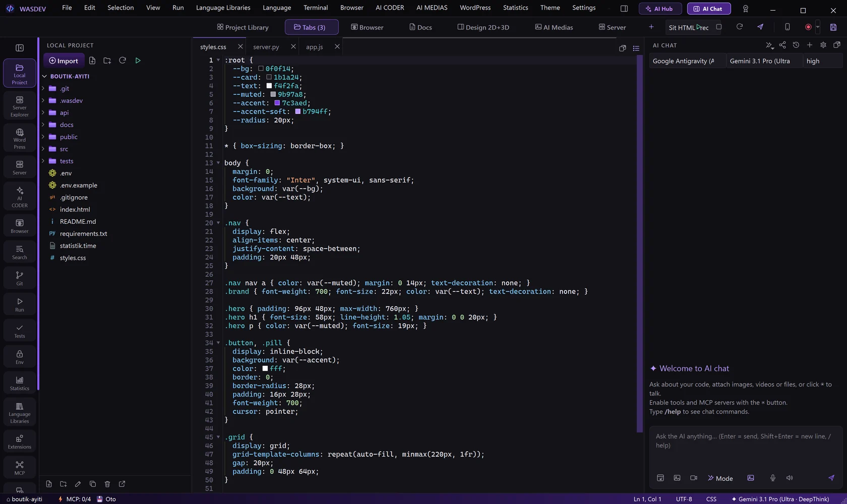Open the Google Antigravity provider dropdown
This screenshot has height=504, width=847.
pyautogui.click(x=688, y=61)
